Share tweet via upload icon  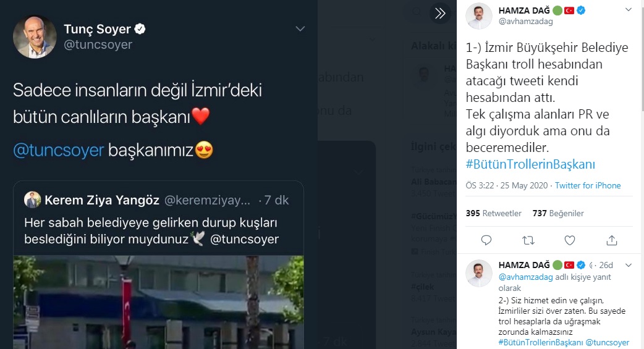612,240
